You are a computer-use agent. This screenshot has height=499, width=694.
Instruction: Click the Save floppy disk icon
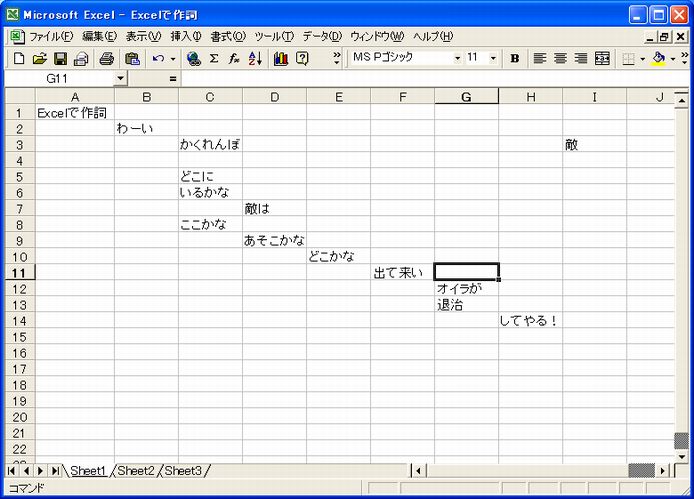point(60,58)
